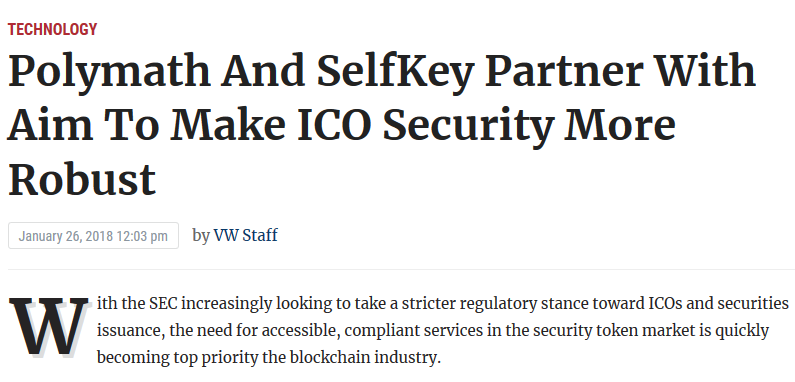Click the horizontal divider below byline
Viewport: 795px width, 382px height.
pyautogui.click(x=402, y=269)
